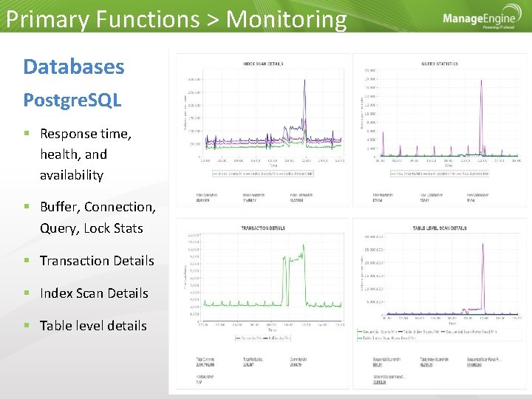The image size is (532, 399).
Task: Toggle Sequential Scan Rows Read/Min legend entry
Action: [468, 332]
